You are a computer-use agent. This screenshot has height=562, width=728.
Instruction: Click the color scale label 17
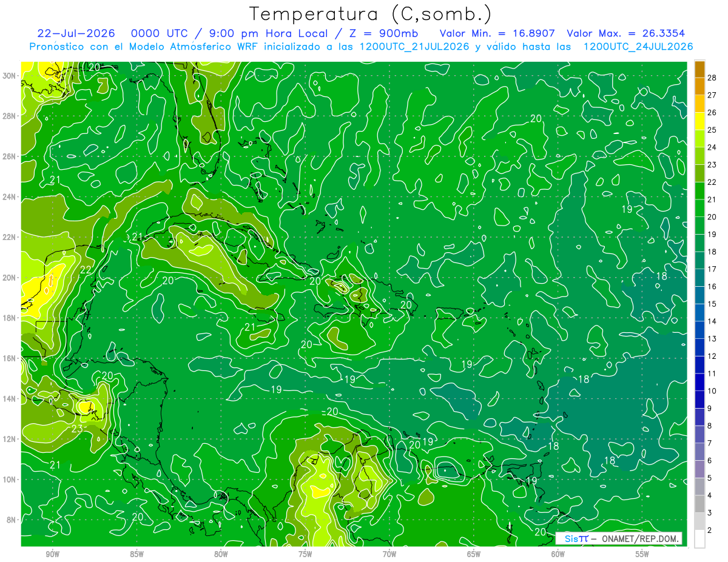coord(712,269)
